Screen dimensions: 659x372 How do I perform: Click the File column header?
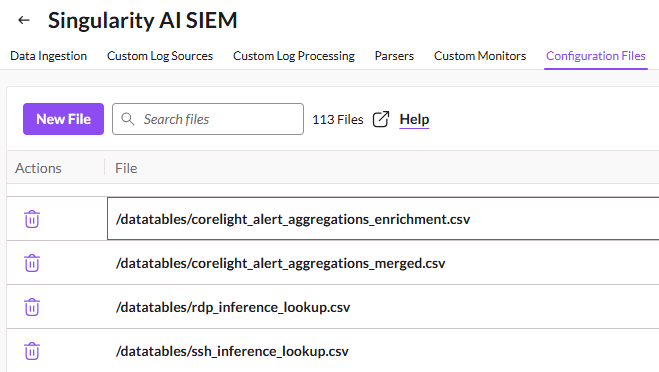pyautogui.click(x=126, y=168)
